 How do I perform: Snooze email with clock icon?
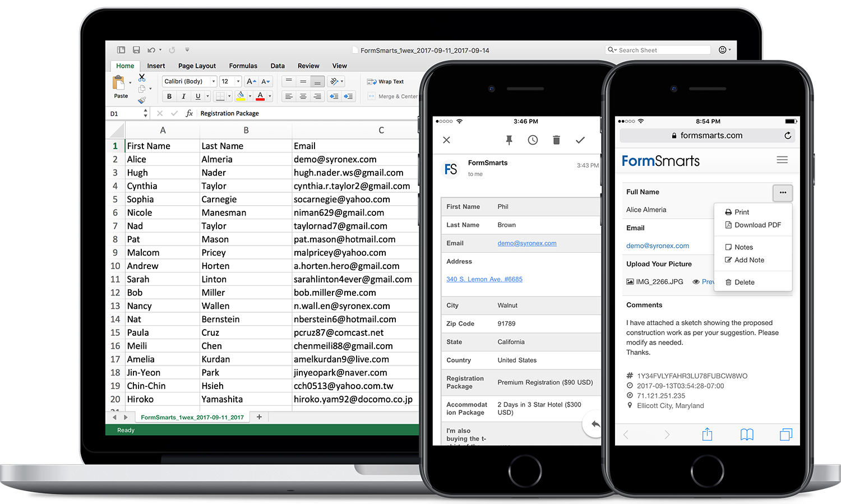[x=533, y=140]
